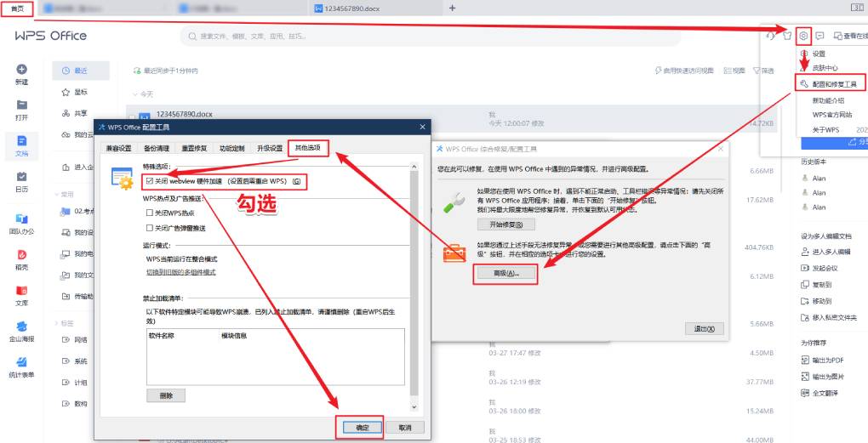The width and height of the screenshot is (868, 443).
Task: Click the headset customer service icon
Action: (770, 37)
